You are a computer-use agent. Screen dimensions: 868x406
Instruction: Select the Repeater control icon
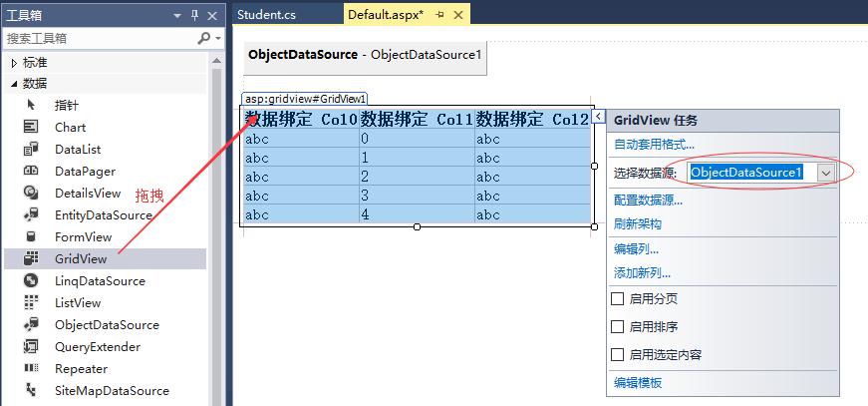[x=32, y=369]
